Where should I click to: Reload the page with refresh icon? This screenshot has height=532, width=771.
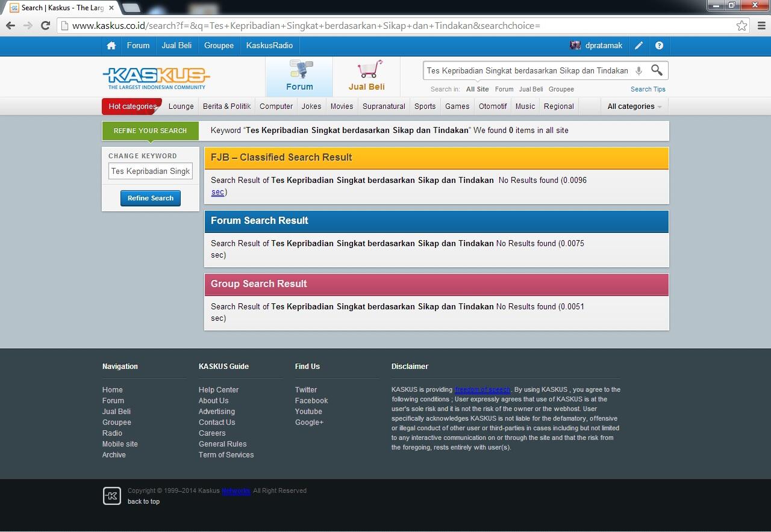(x=45, y=25)
